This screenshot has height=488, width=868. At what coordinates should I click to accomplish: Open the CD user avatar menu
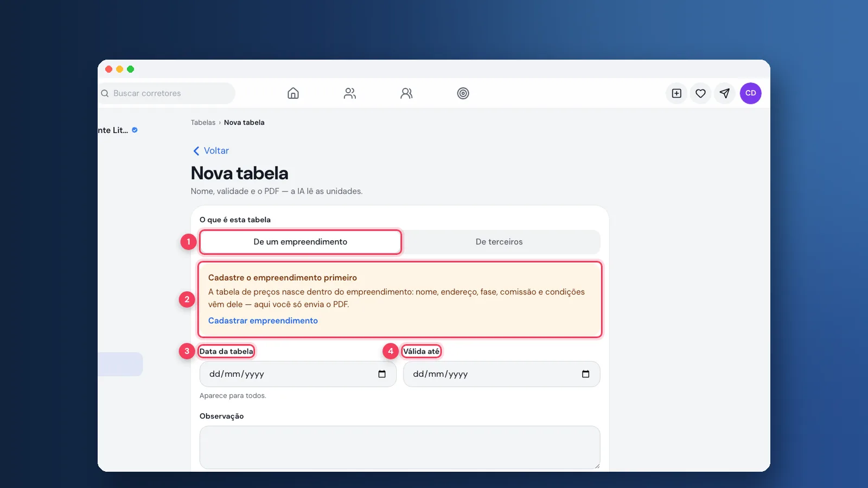(750, 93)
